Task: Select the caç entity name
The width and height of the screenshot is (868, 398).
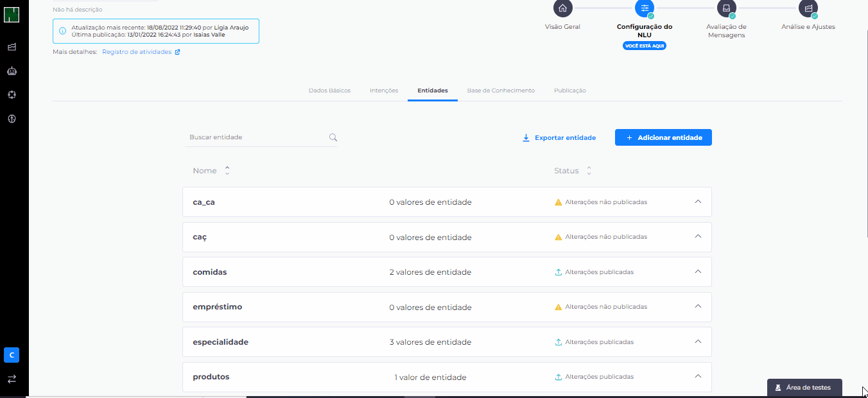Action: point(200,237)
